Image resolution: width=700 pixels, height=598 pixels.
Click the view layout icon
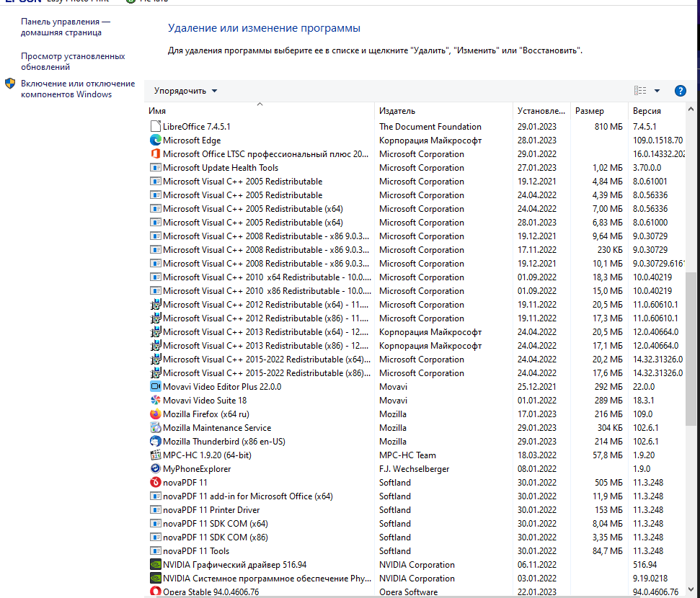click(x=640, y=91)
